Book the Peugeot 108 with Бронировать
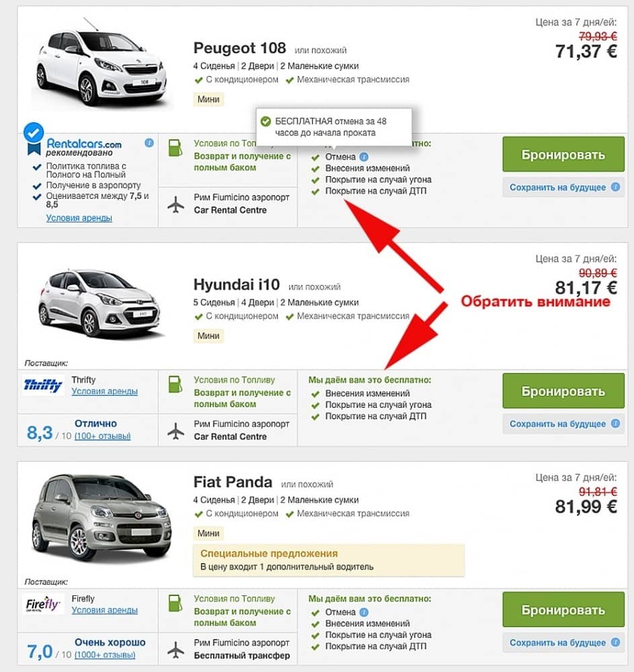 [563, 155]
